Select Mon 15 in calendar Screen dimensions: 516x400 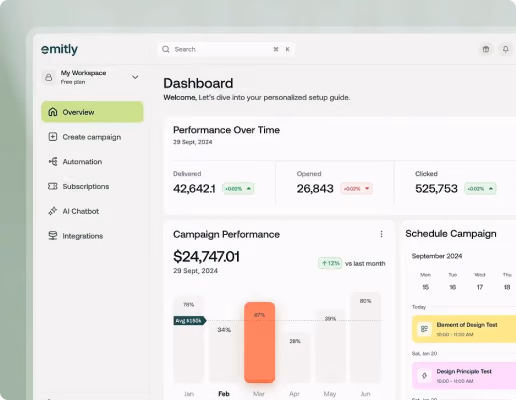pos(425,281)
